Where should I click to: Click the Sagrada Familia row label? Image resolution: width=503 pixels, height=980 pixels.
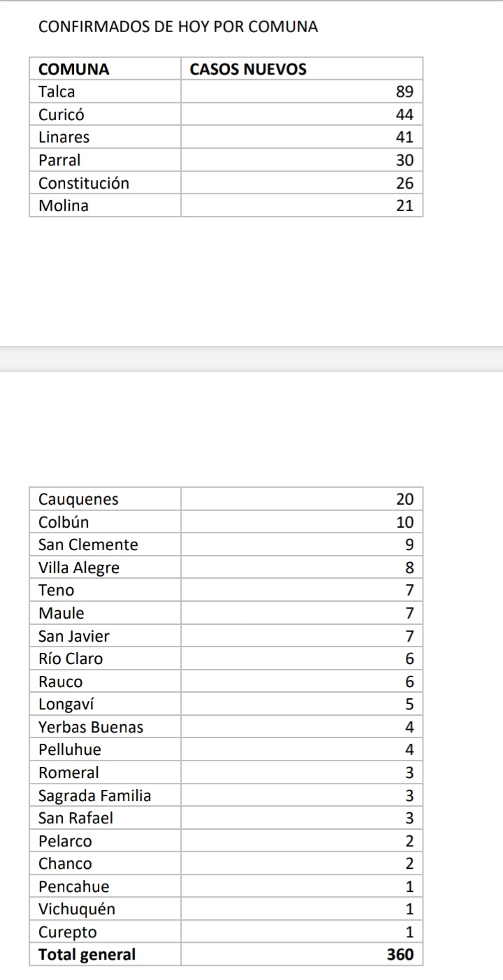point(94,795)
